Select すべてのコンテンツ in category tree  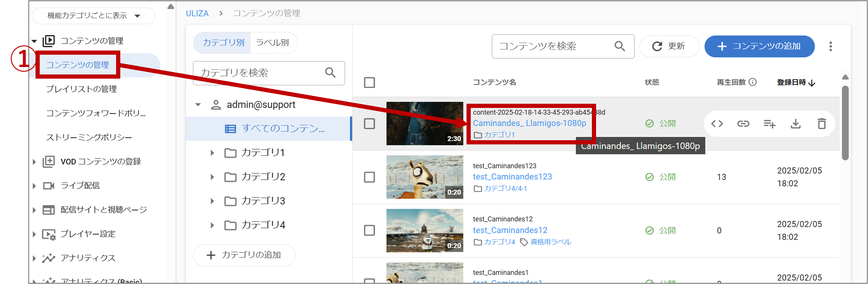pos(269,129)
